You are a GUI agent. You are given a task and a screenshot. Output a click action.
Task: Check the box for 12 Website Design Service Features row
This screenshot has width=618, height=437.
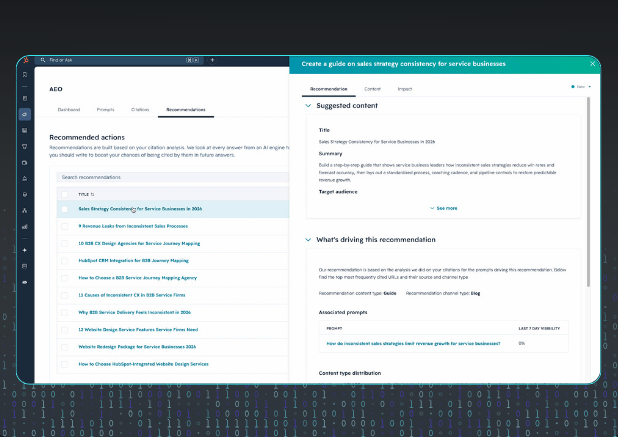click(x=65, y=330)
